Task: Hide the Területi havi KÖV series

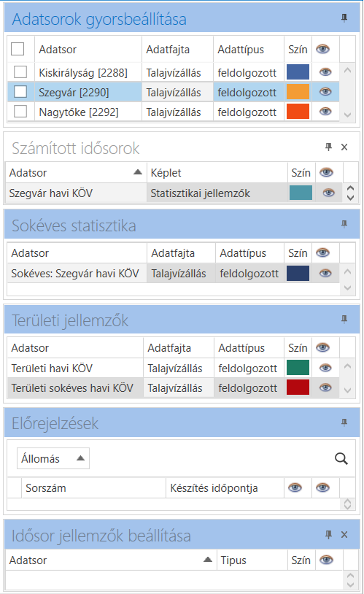Action: [325, 368]
